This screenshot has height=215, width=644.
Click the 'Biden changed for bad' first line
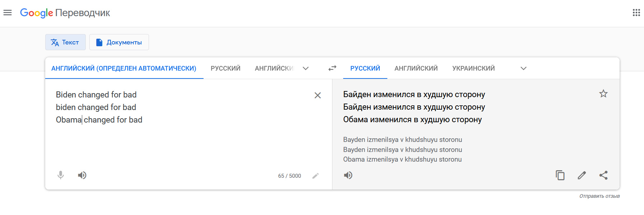[96, 95]
